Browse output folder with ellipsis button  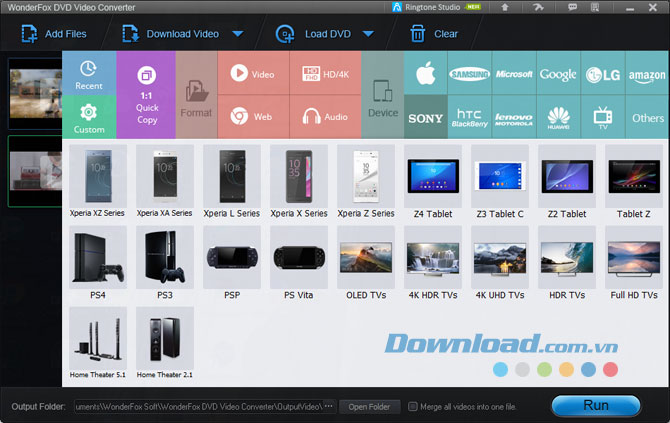point(329,406)
